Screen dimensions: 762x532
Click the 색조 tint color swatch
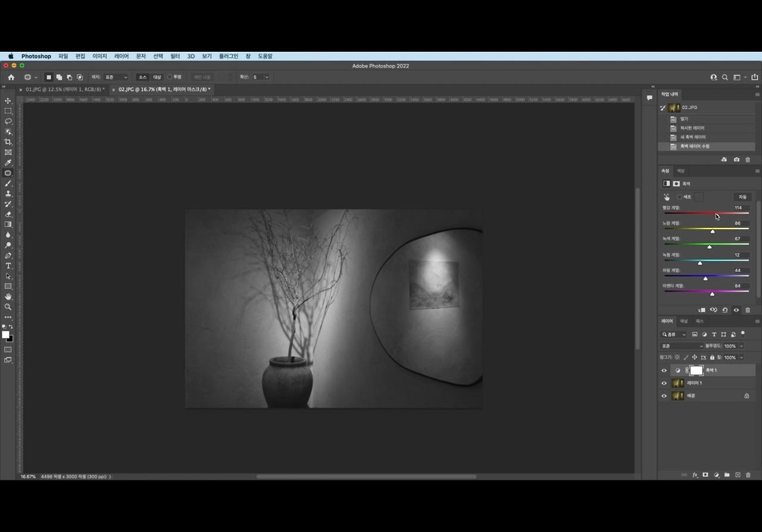(699, 197)
